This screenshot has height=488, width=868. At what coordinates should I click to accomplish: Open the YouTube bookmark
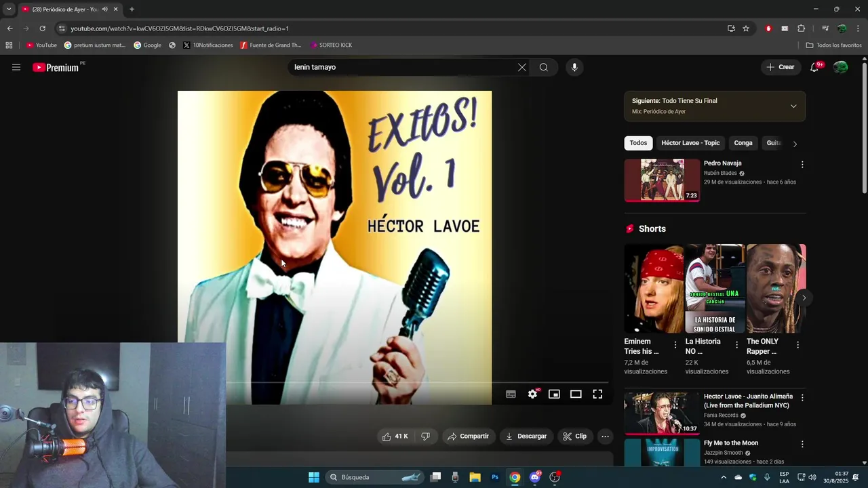pos(41,45)
